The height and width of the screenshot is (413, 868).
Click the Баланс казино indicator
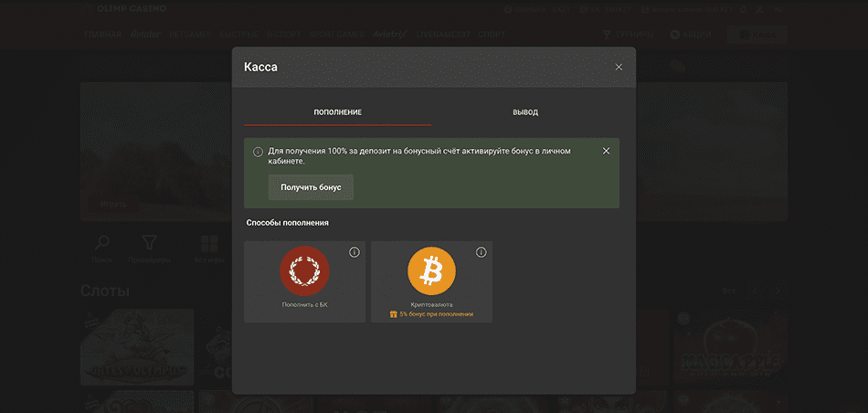(x=686, y=9)
